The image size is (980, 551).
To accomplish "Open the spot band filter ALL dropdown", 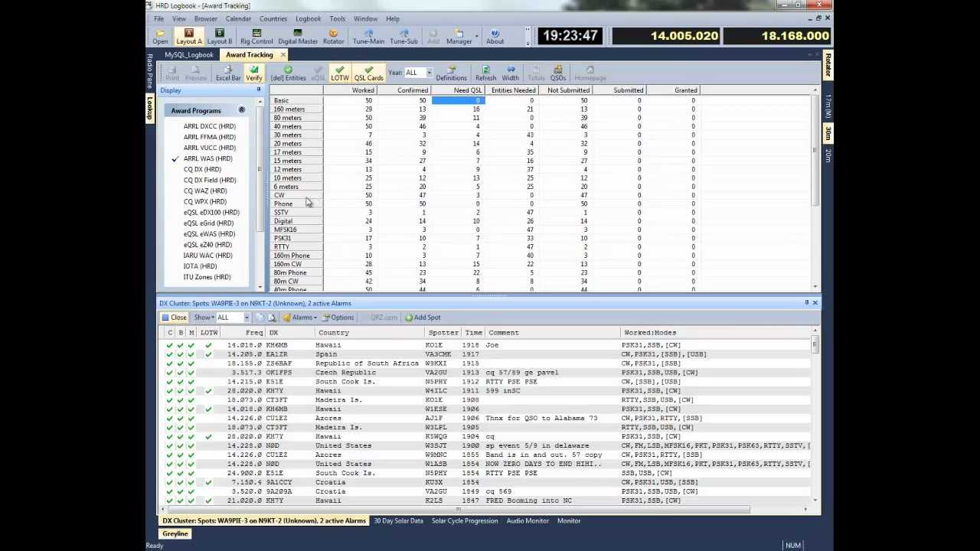I will click(x=247, y=318).
